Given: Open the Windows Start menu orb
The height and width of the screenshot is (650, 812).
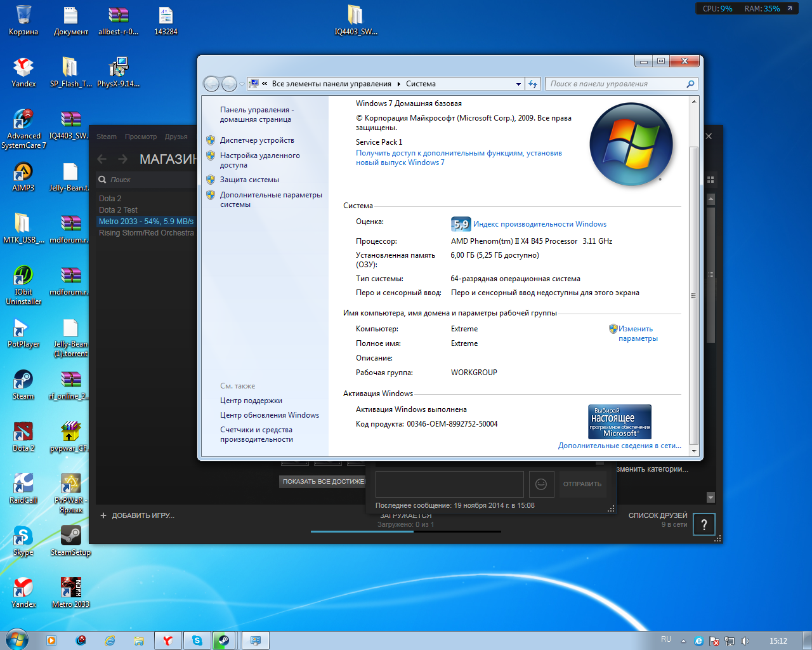Looking at the screenshot, I should tap(16, 640).
